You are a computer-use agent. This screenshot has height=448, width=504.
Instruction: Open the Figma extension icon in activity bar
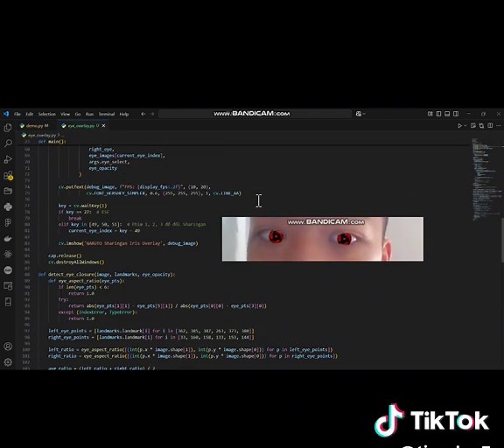coord(8,222)
